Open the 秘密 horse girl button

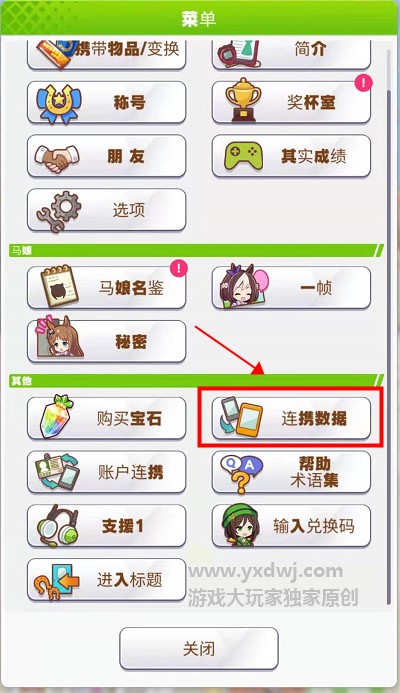point(107,341)
